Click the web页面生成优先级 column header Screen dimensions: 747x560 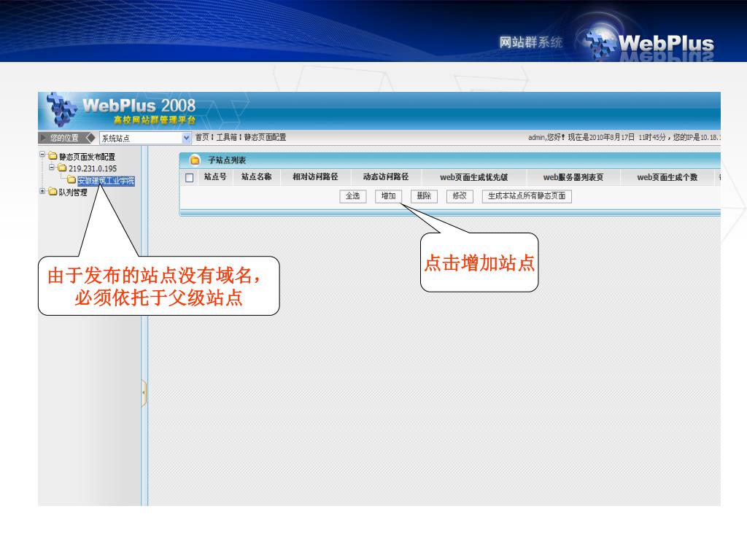[473, 177]
